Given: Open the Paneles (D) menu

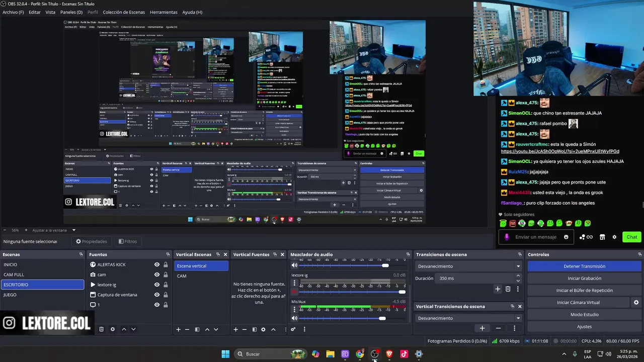Looking at the screenshot, I should (x=71, y=12).
